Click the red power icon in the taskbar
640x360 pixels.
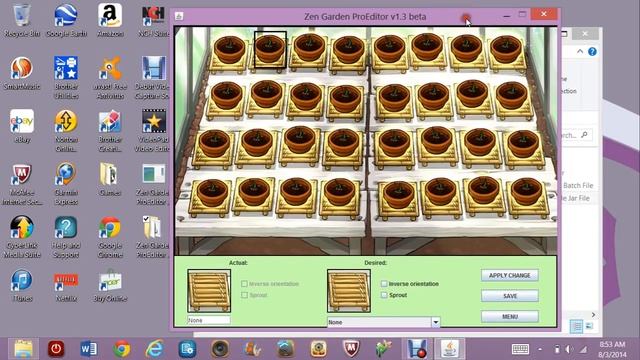(56, 349)
